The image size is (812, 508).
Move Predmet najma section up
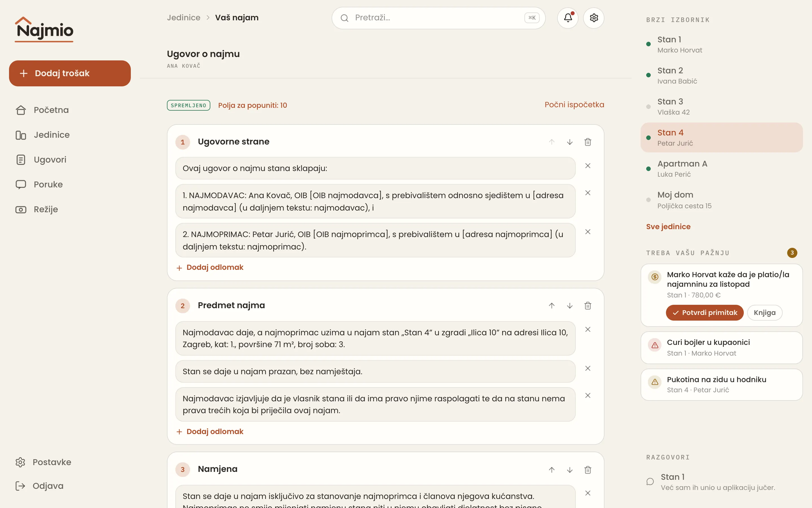pos(551,306)
